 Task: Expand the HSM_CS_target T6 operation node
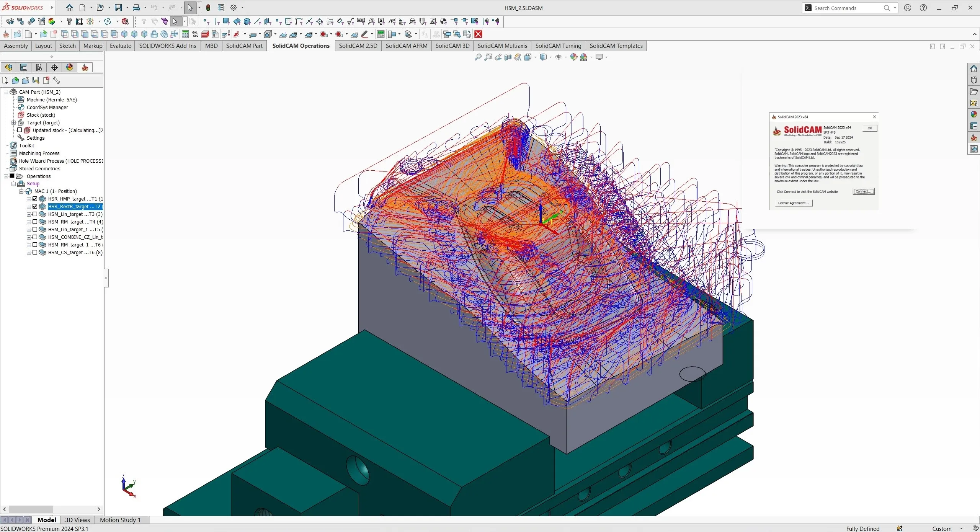29,252
